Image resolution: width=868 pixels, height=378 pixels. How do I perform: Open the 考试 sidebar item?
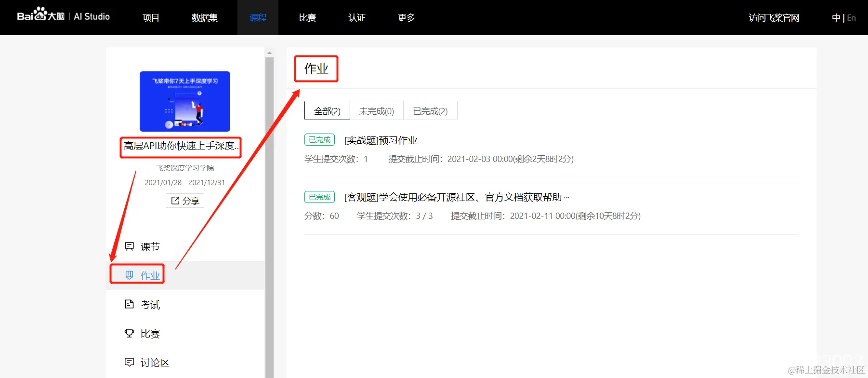point(185,304)
